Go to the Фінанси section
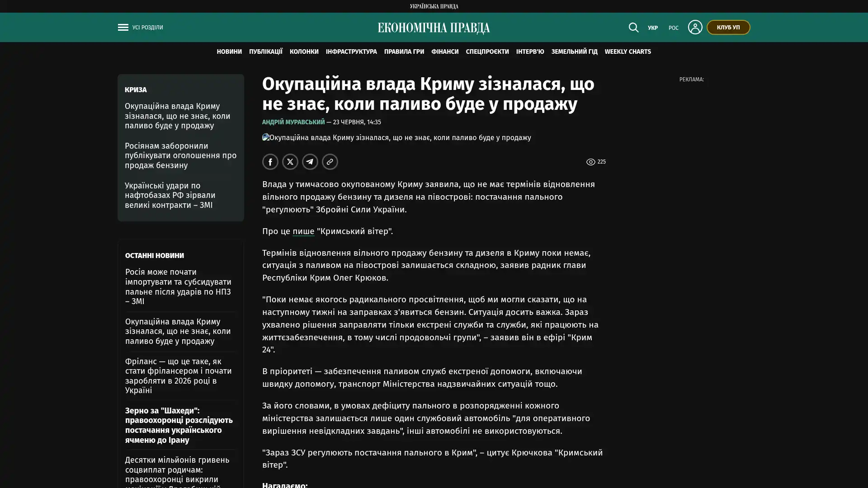Image resolution: width=868 pixels, height=488 pixels. (x=445, y=52)
